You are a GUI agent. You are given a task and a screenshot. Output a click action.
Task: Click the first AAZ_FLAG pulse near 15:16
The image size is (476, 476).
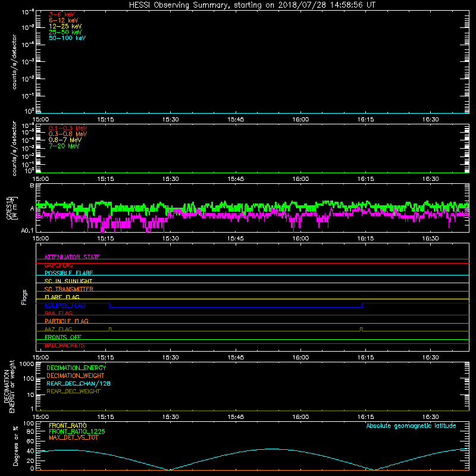click(x=110, y=330)
